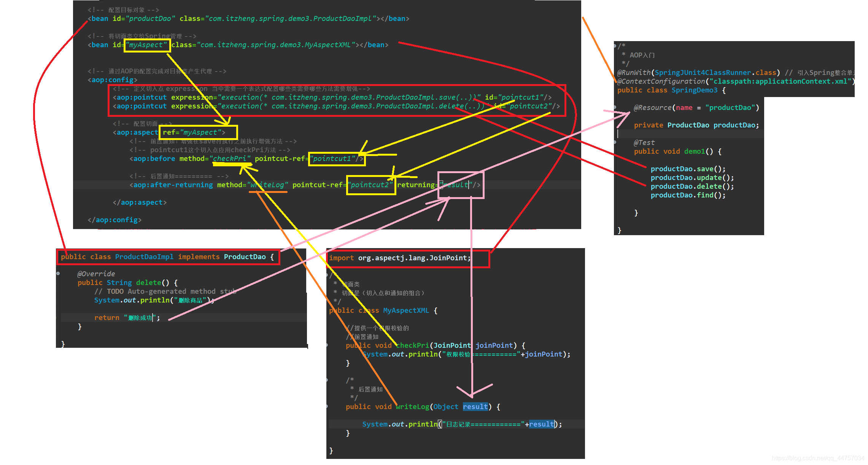Click the pointcut2 id attribute
This screenshot has width=868, height=465.
(523, 106)
